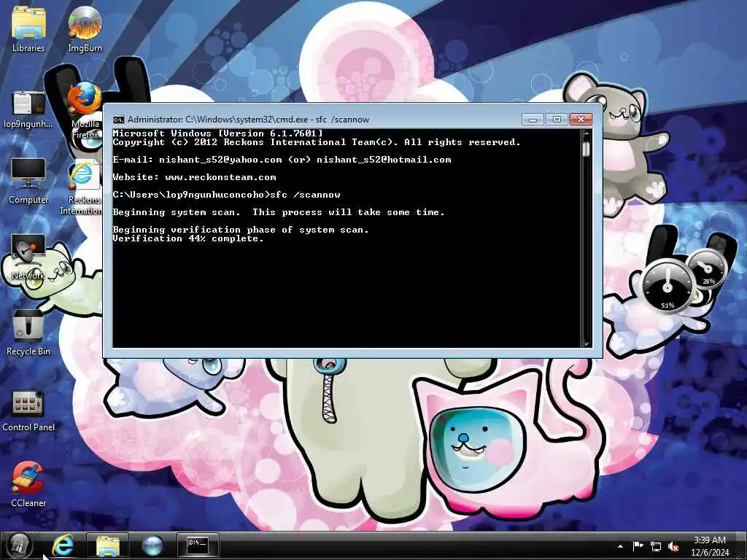Image resolution: width=747 pixels, height=560 pixels.
Task: Click the E-mail address line in console
Action: (x=282, y=160)
